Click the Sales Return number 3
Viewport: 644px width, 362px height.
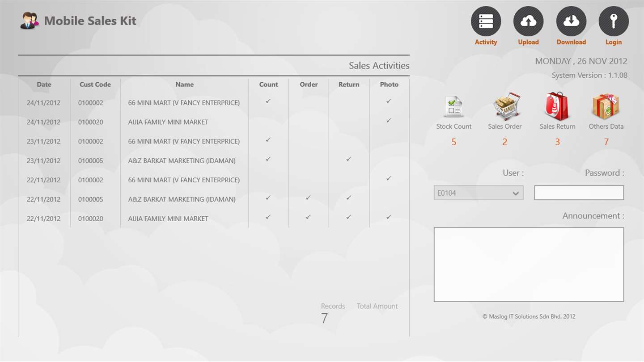pyautogui.click(x=557, y=142)
